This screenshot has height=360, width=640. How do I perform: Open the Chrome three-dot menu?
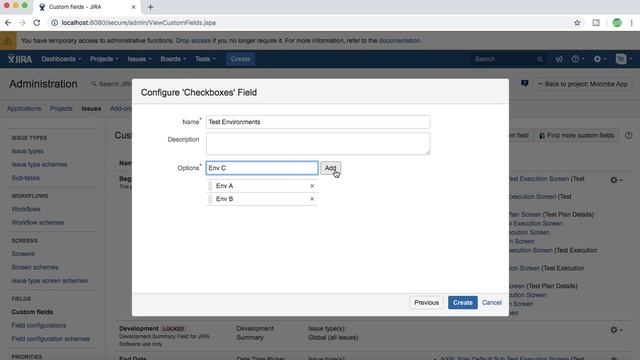(631, 23)
